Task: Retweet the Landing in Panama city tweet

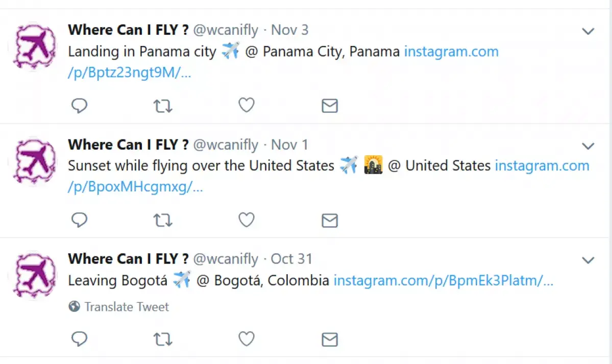Action: tap(163, 106)
